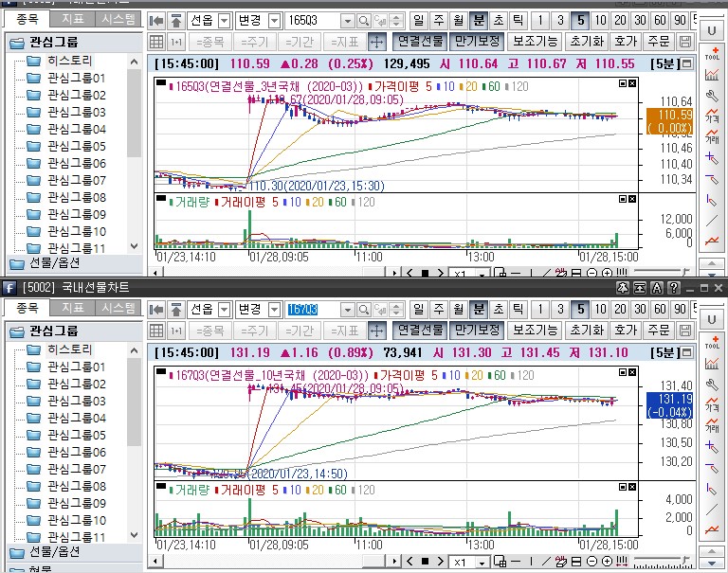Click the zoom-in plus icon under the bottom chart

[x=607, y=563]
